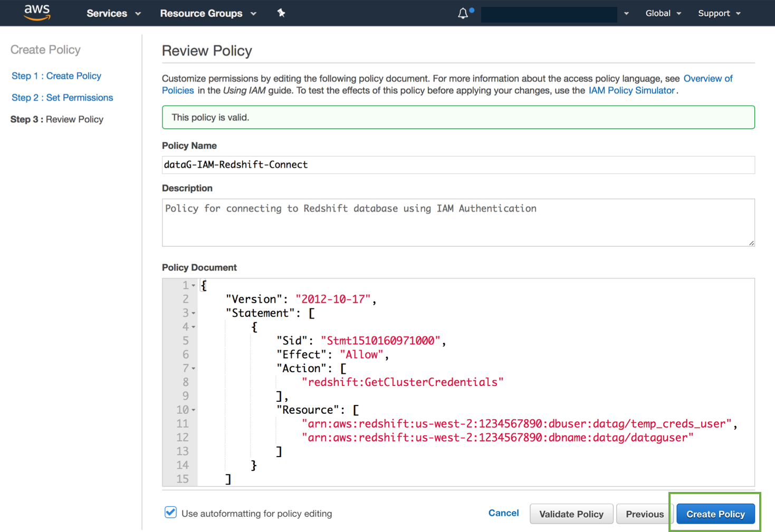This screenshot has width=775, height=532.
Task: Open the Services menu
Action: click(113, 13)
